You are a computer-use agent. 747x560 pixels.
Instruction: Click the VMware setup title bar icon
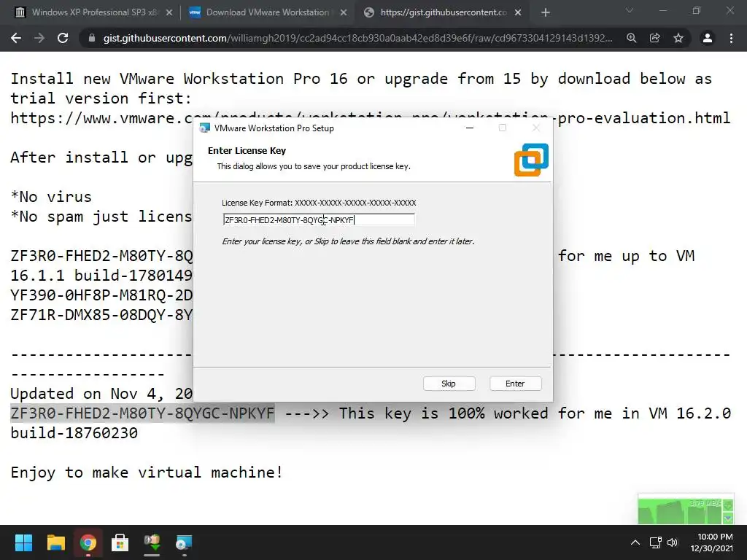(x=205, y=128)
